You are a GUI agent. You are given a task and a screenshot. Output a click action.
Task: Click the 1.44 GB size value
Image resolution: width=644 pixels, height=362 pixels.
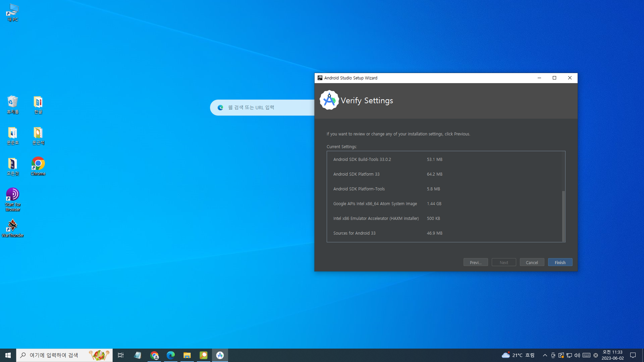(434, 204)
